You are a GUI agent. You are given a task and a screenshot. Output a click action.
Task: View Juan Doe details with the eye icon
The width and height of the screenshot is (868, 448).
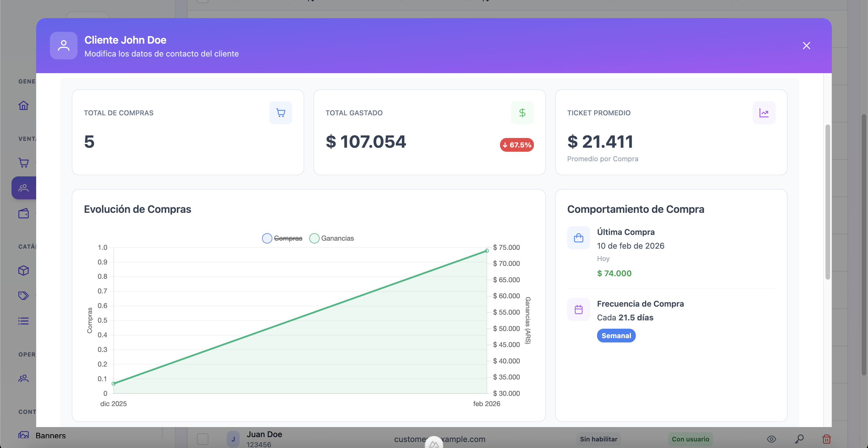(771, 439)
